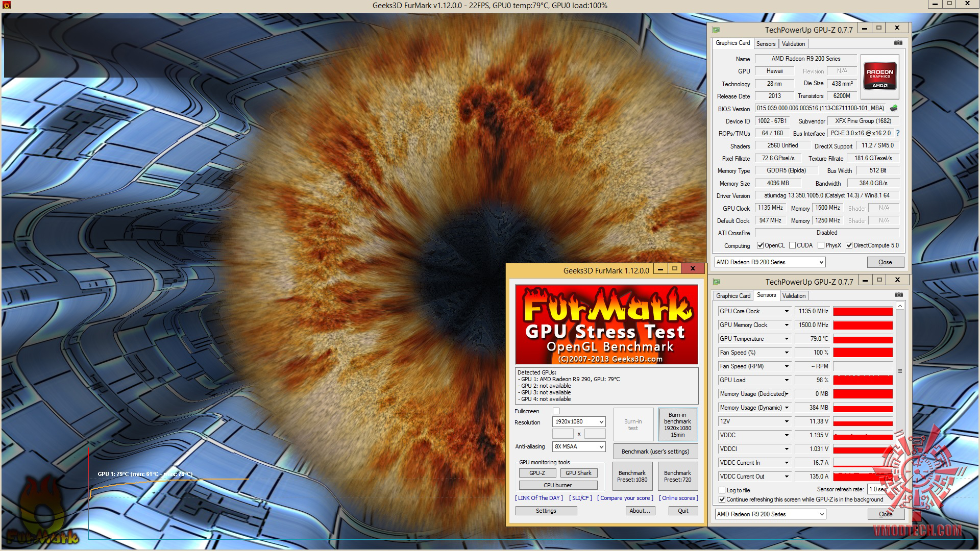Check the Log to file option

[x=722, y=490]
